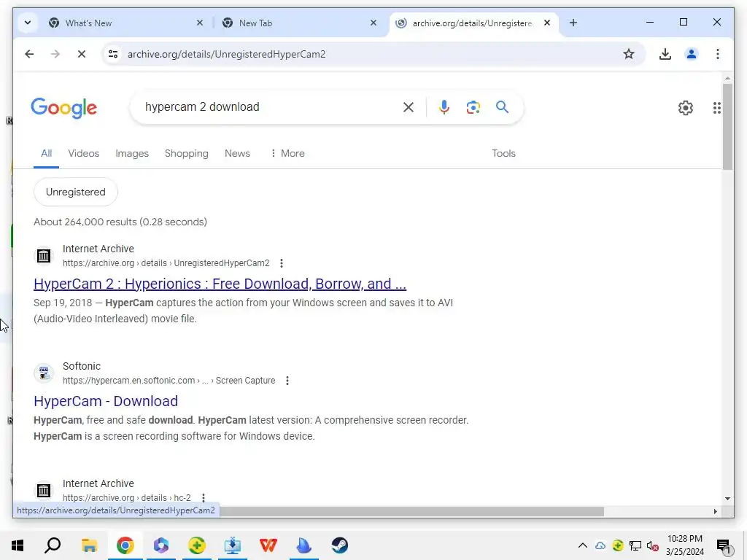View site information icon in address bar
747x560 pixels.
[113, 54]
